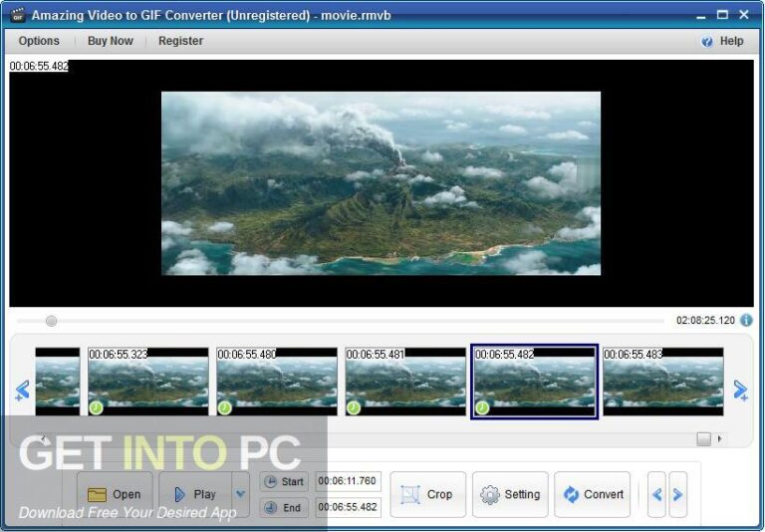Select the highlighted frame thumbnail at 00:06:55.482

(x=534, y=382)
